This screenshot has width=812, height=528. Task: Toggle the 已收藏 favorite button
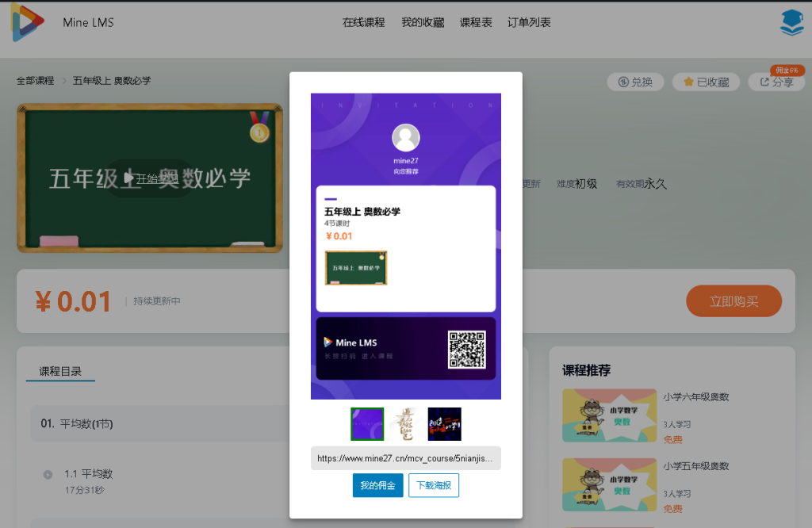pos(707,82)
